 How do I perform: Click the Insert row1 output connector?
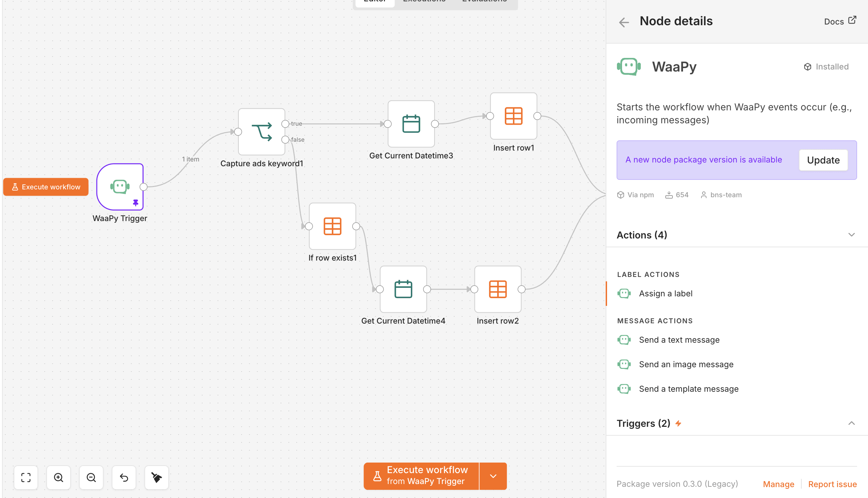click(537, 116)
